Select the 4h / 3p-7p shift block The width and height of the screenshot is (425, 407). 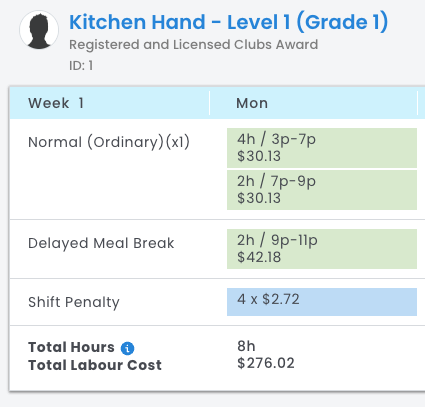[322, 148]
